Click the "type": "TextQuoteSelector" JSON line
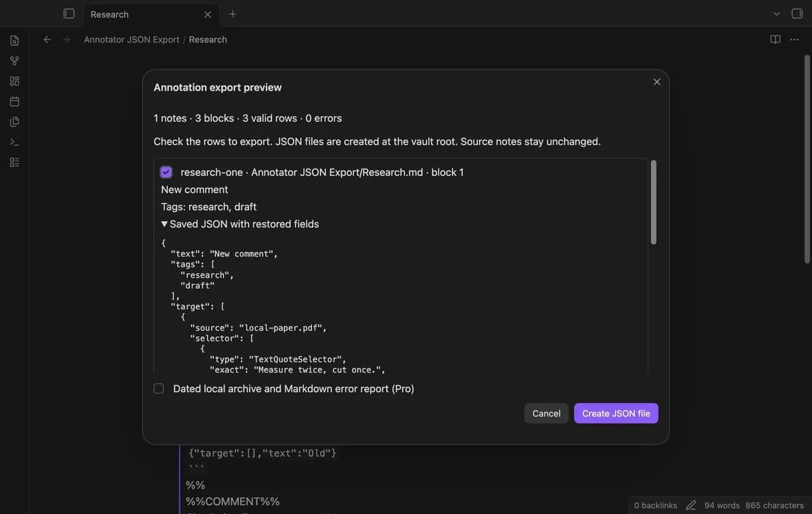The width and height of the screenshot is (812, 514). click(278, 359)
